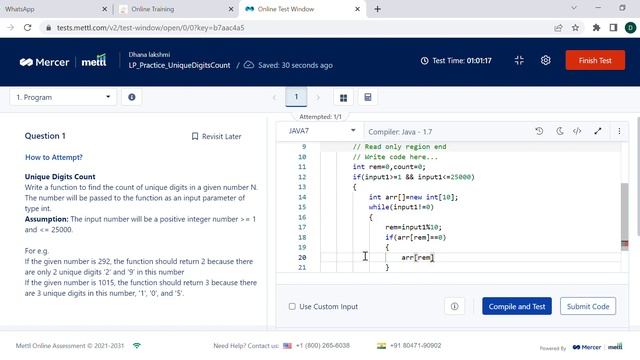Click the US support phone number
Viewport: 640px width, 360px height.
point(322,346)
